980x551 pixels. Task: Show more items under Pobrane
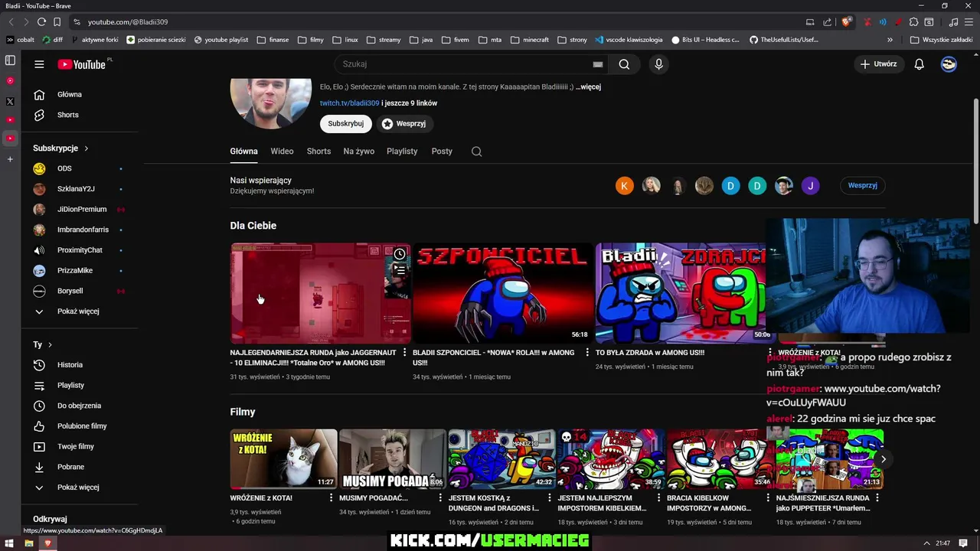pyautogui.click(x=79, y=487)
